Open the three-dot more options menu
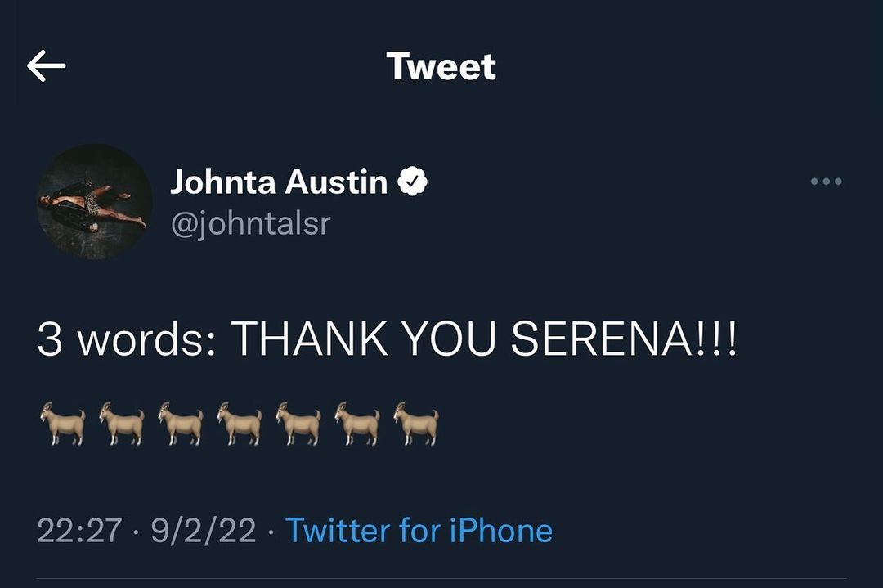Image resolution: width=883 pixels, height=588 pixels. 826,182
